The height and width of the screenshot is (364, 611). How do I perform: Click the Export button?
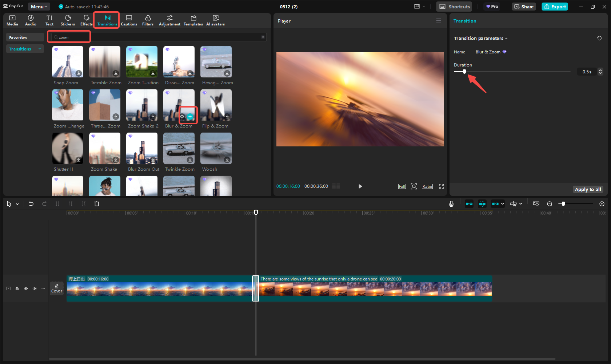pyautogui.click(x=555, y=7)
